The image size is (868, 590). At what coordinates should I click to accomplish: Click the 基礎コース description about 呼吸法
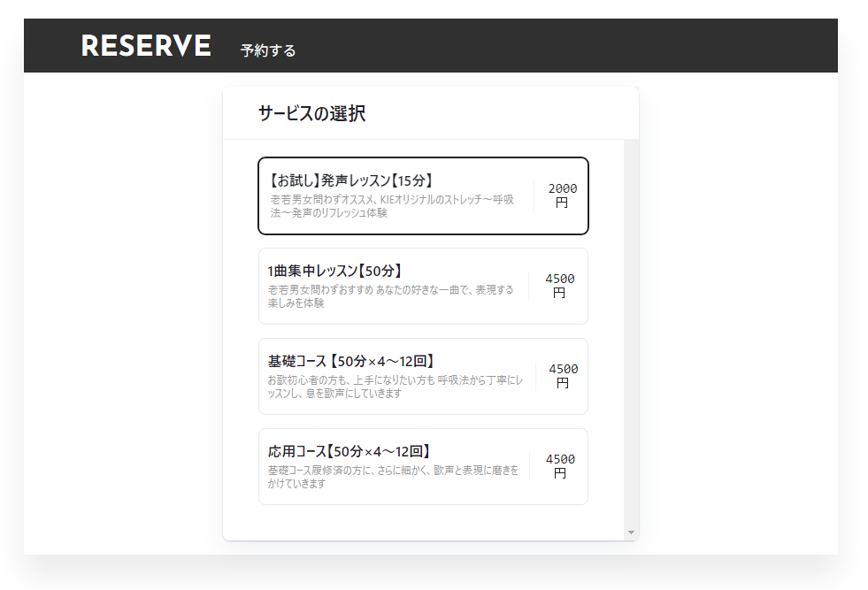[x=394, y=387]
